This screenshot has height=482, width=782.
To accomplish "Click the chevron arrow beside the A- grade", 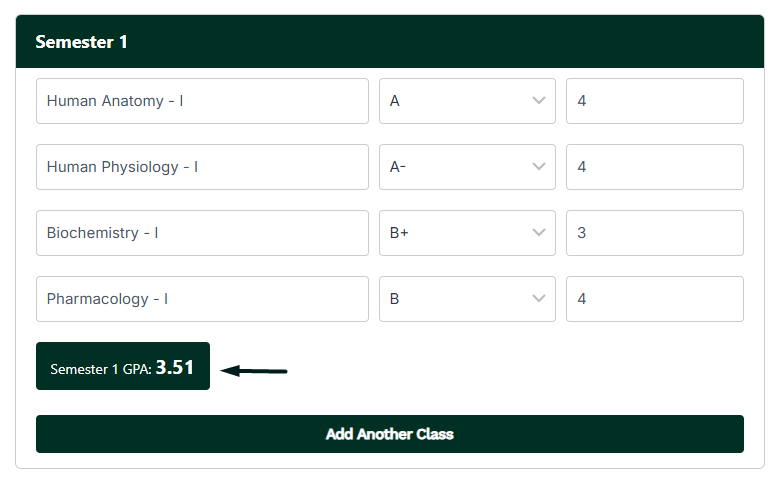I will pyautogui.click(x=539, y=167).
